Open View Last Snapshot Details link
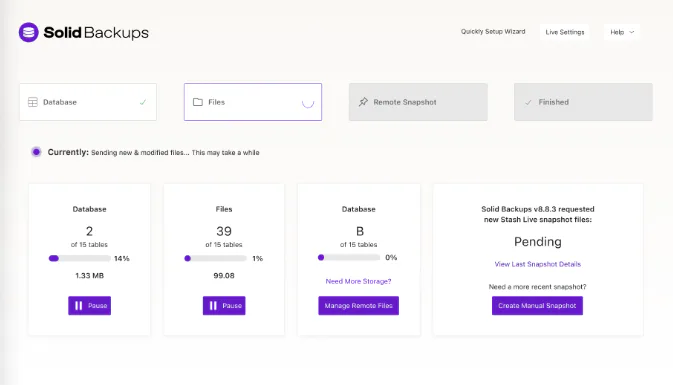673x385 pixels. point(537,264)
